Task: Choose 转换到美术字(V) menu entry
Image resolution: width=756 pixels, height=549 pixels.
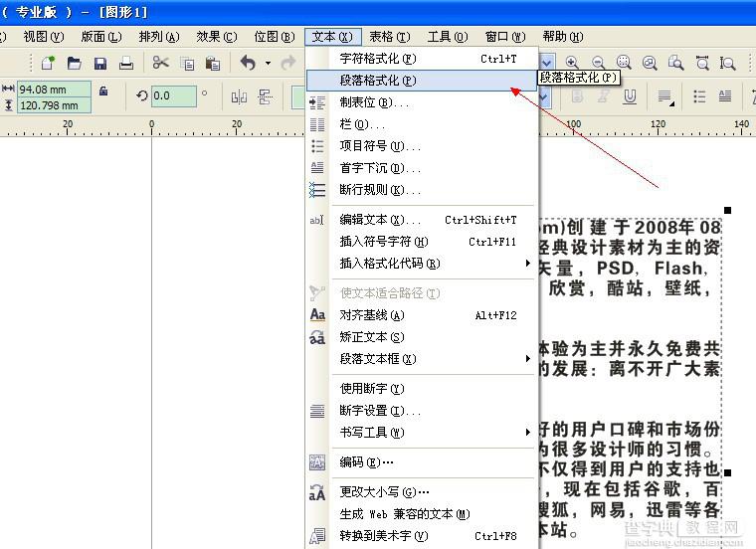Action: 422,536
